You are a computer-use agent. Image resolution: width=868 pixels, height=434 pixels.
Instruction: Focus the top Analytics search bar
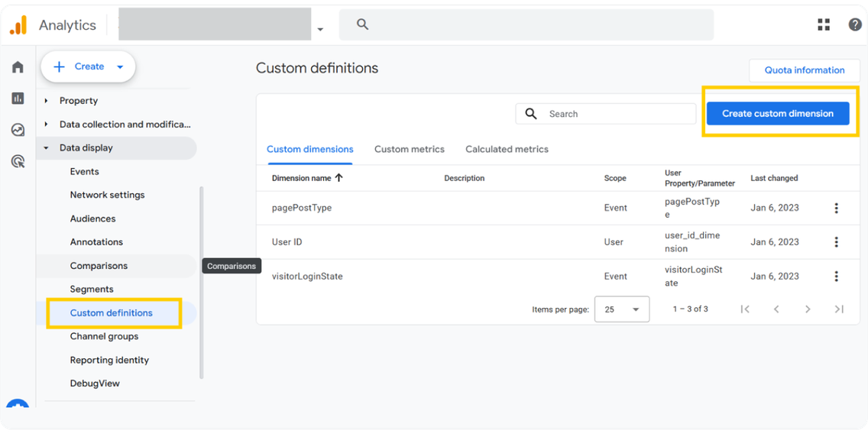[x=526, y=25]
